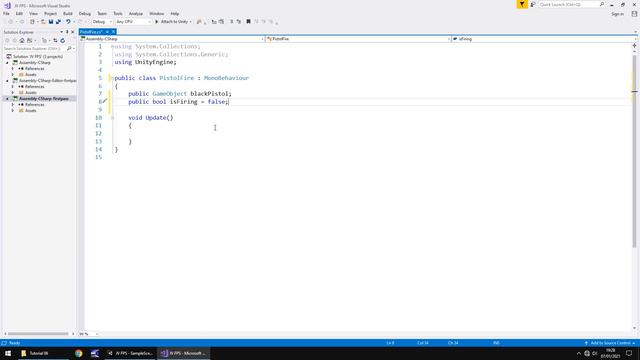Pin the Solution Explorer auto-hide pushpin

click(x=67, y=32)
